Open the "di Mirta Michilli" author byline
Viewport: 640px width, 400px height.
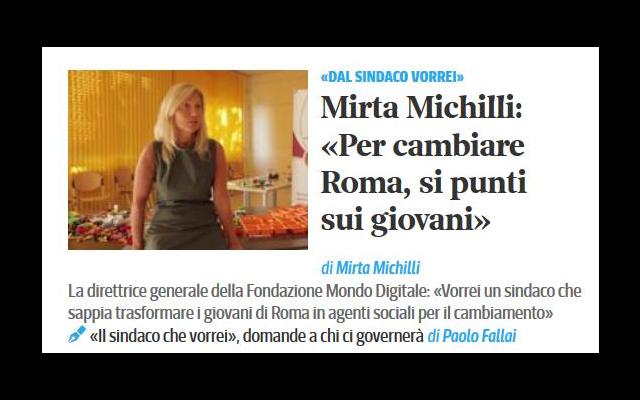tap(371, 268)
